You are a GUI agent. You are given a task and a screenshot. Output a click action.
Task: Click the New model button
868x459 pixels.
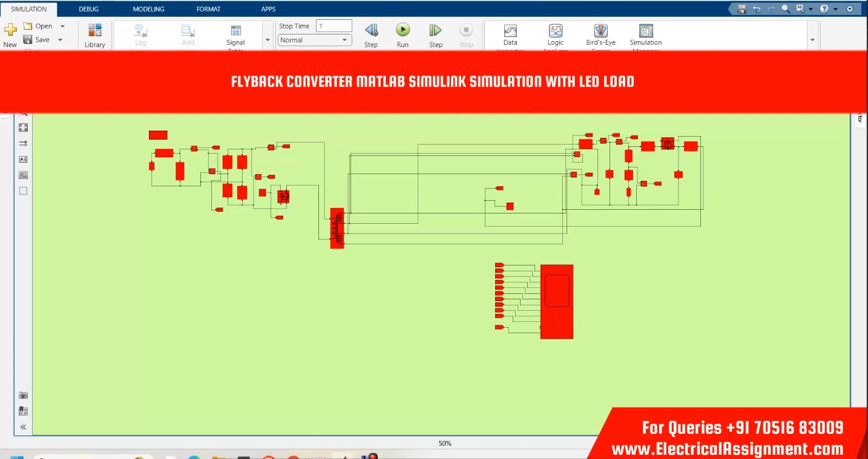(x=10, y=34)
